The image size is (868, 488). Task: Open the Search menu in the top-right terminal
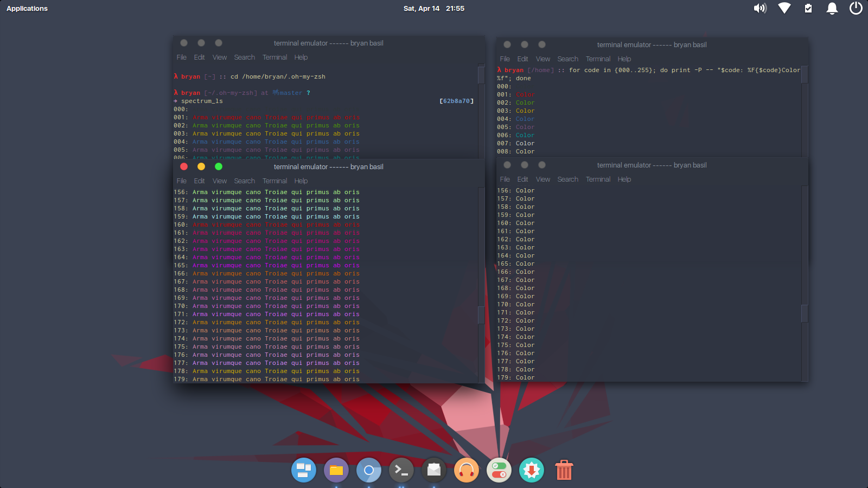click(567, 59)
